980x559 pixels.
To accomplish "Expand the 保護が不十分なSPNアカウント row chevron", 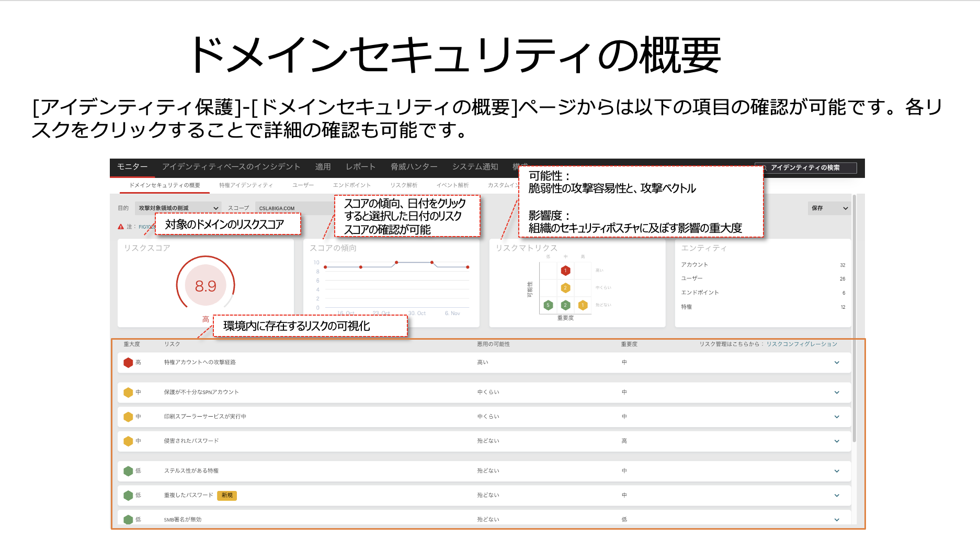I will [x=837, y=392].
